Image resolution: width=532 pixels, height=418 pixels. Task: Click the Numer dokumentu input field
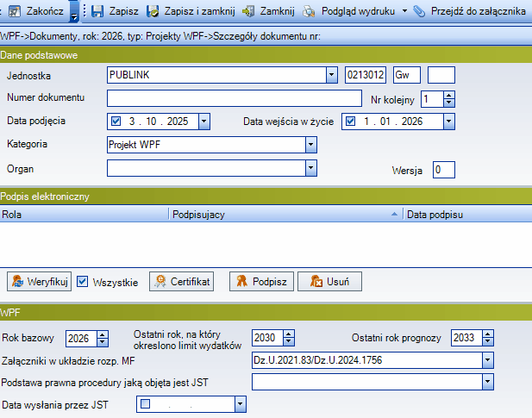[x=234, y=98]
